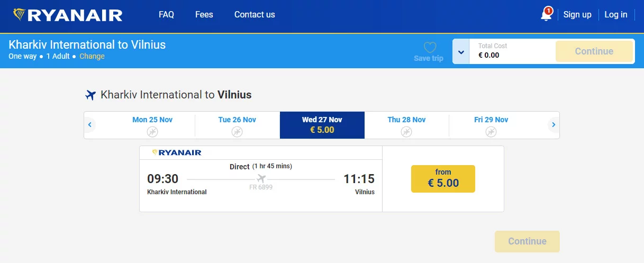Expand the Total Cost dropdown arrow

[461, 52]
